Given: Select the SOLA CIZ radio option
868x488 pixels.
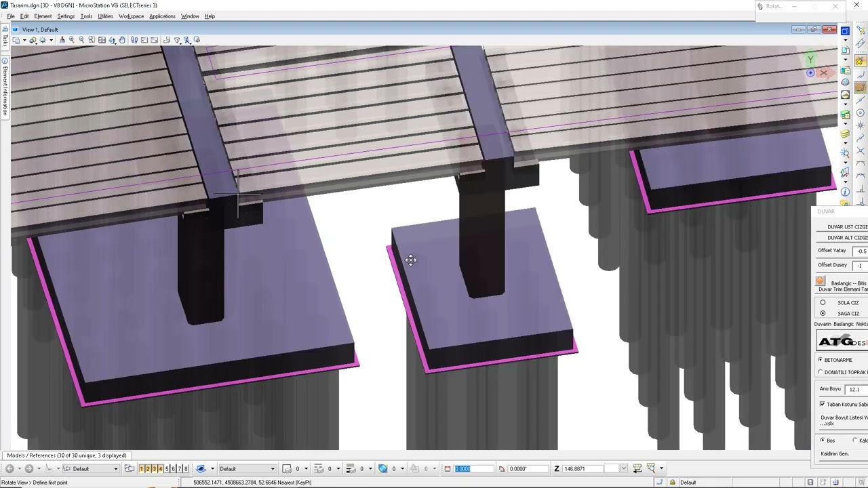Looking at the screenshot, I should (x=823, y=302).
